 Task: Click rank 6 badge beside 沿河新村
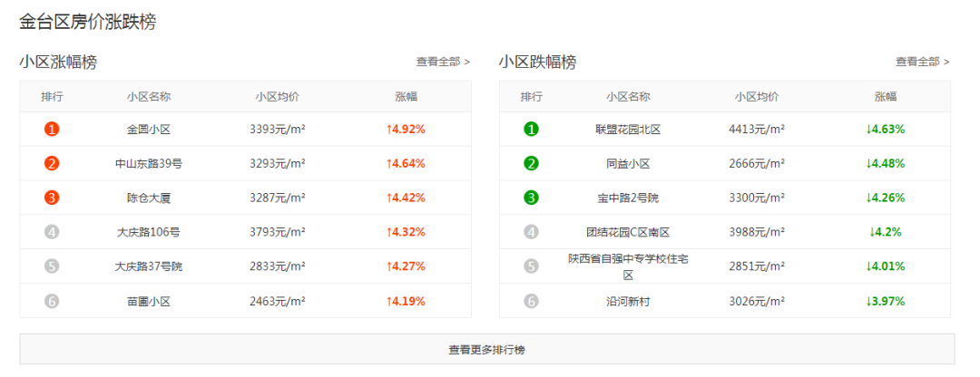[x=531, y=301]
